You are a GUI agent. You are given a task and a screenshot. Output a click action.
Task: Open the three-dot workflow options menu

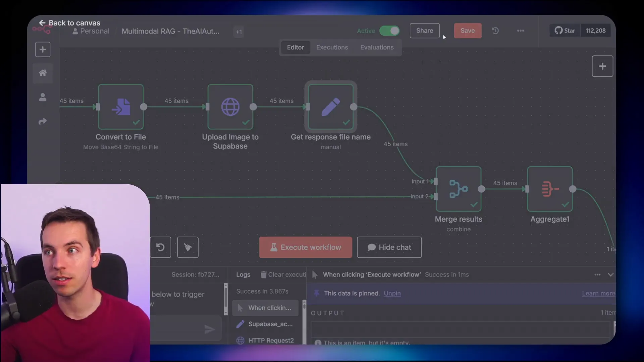pos(521,31)
